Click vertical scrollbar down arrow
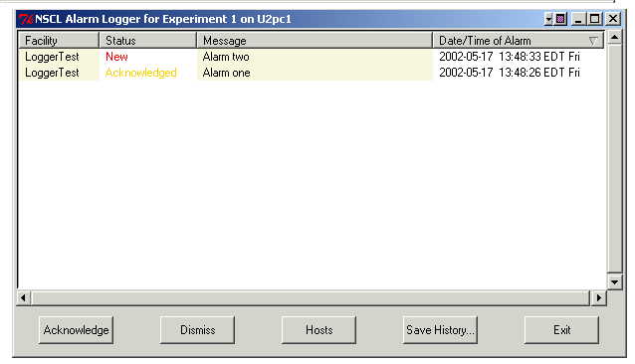The image size is (635, 364). pos(614,282)
